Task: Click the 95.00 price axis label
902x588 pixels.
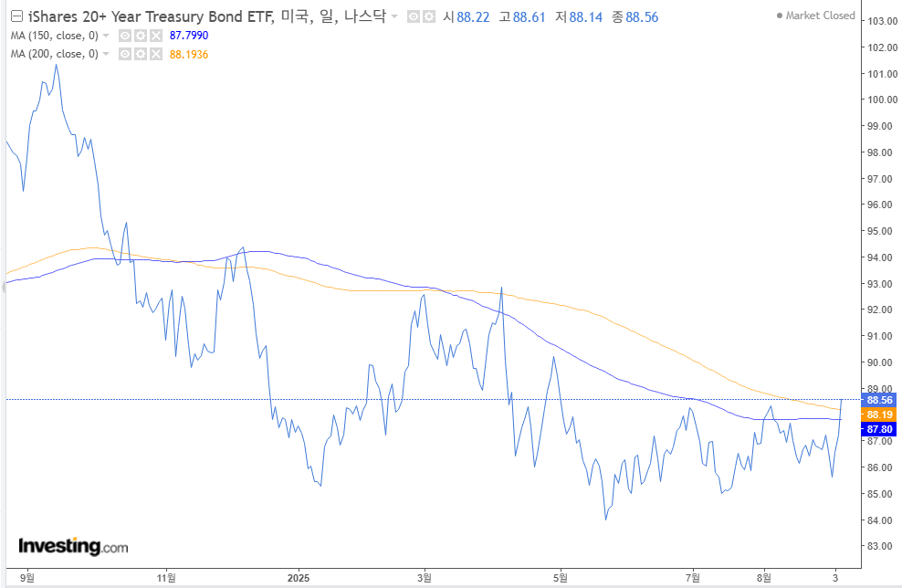Action: (879, 231)
